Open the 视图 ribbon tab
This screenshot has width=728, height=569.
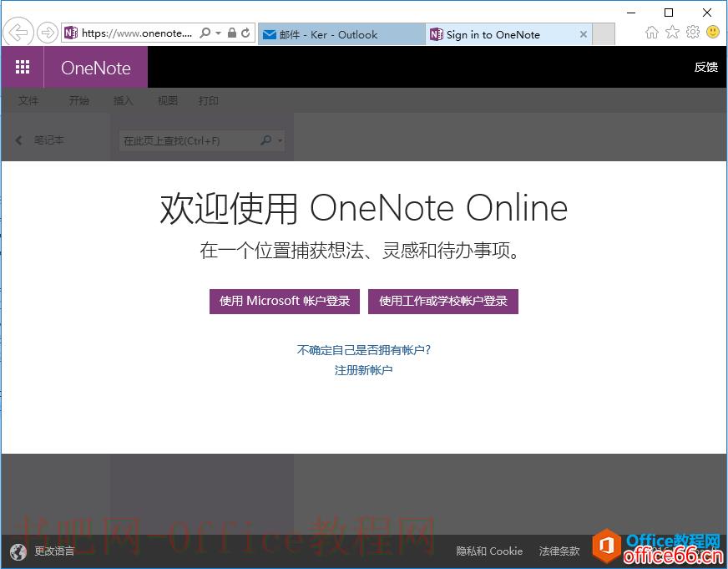pos(168,100)
